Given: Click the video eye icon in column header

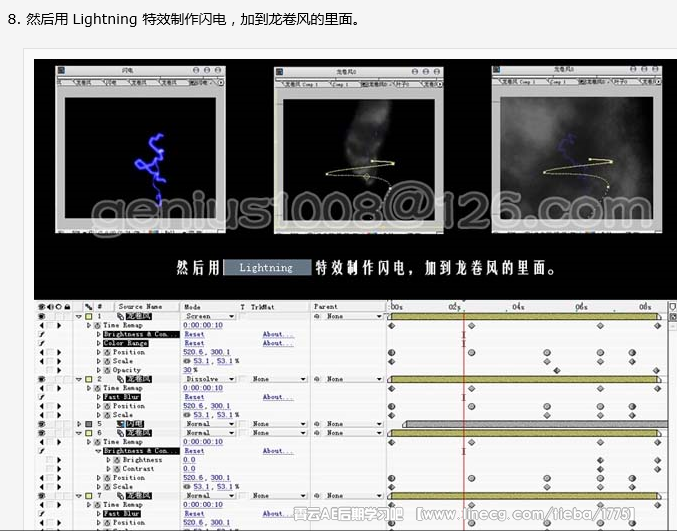Looking at the screenshot, I should click(x=41, y=307).
